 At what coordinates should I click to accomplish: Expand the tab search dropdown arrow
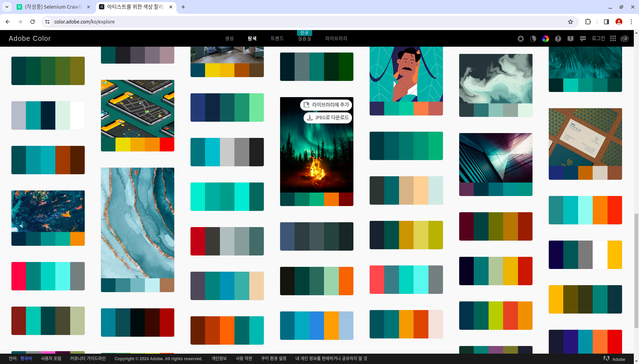[7, 7]
